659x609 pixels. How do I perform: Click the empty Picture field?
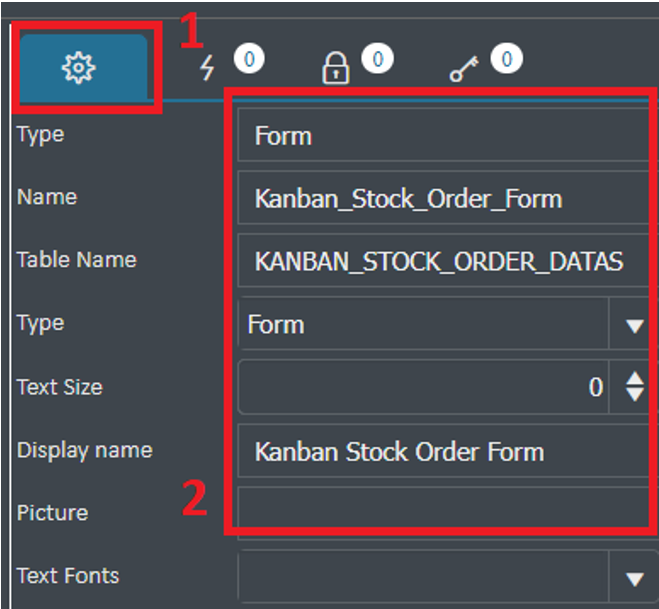point(444,513)
